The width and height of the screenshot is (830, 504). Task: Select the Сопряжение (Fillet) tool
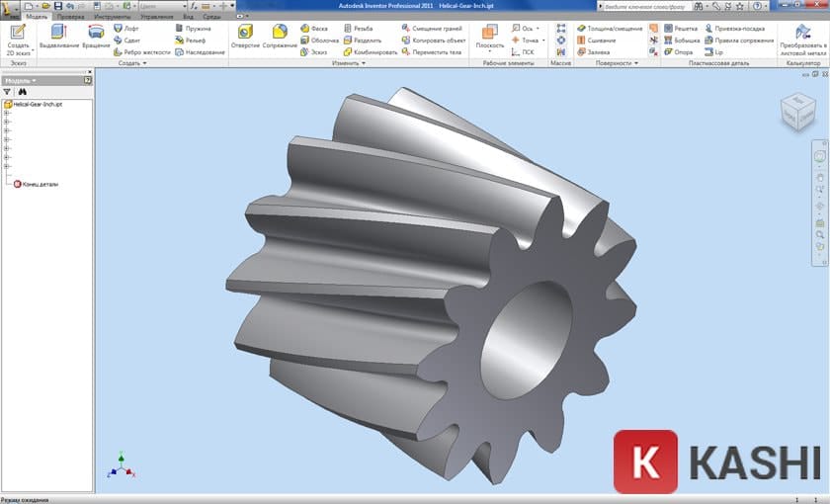[x=280, y=38]
